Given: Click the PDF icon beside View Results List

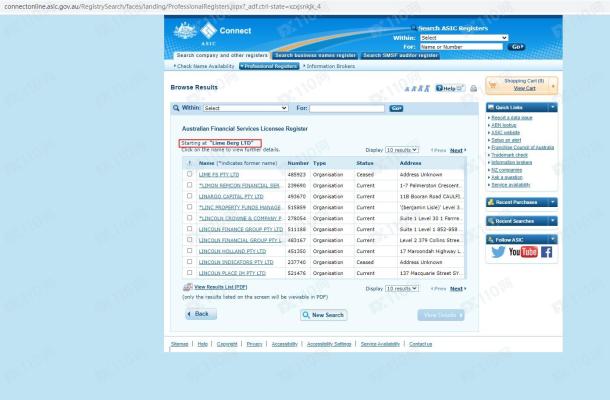Looking at the screenshot, I should tap(188, 287).
